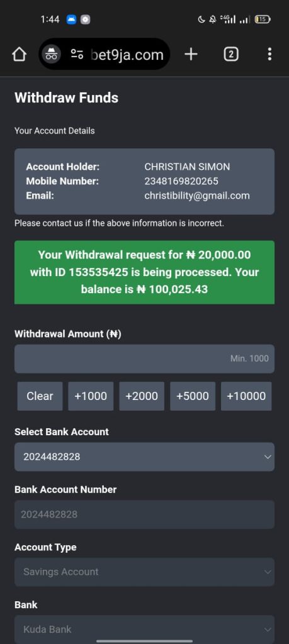The image size is (289, 644).
Task: Expand the Select Bank Account dropdown
Action: 144,457
